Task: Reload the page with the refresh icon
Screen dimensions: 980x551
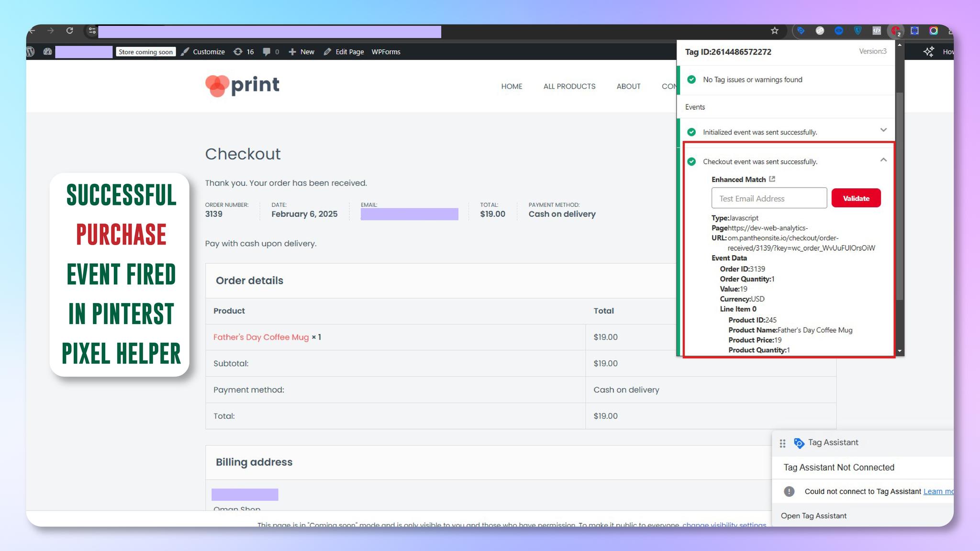Action: point(70,31)
